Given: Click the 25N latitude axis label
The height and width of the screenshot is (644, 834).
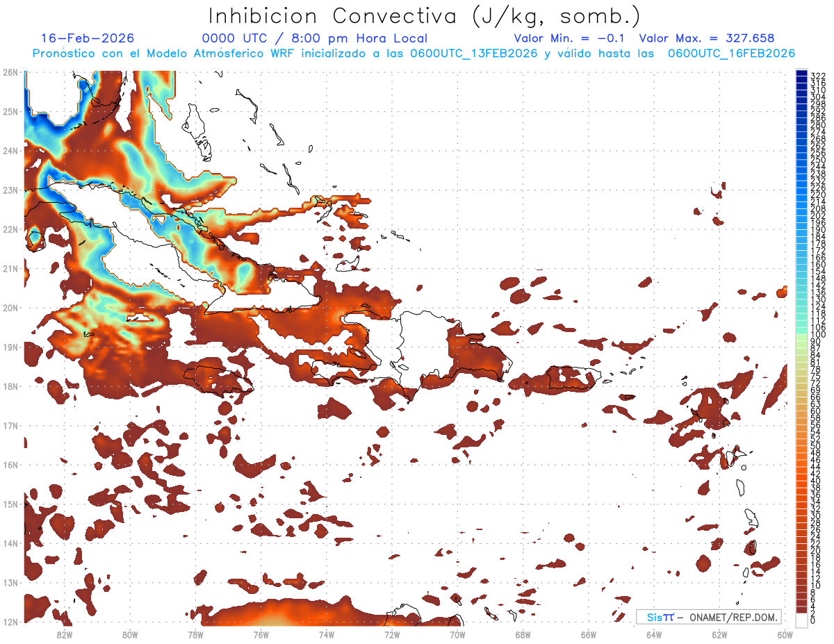Looking at the screenshot, I should [10, 111].
